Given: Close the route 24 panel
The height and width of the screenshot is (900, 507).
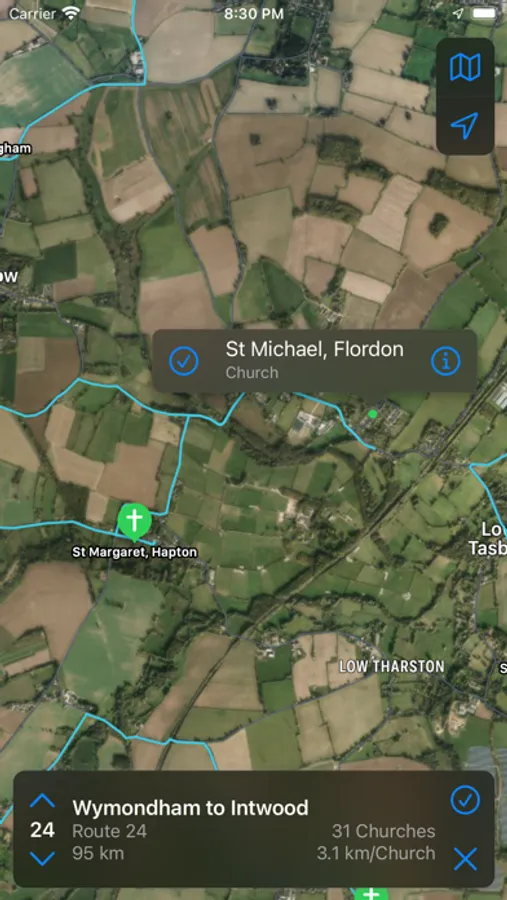Looking at the screenshot, I should click(x=465, y=859).
